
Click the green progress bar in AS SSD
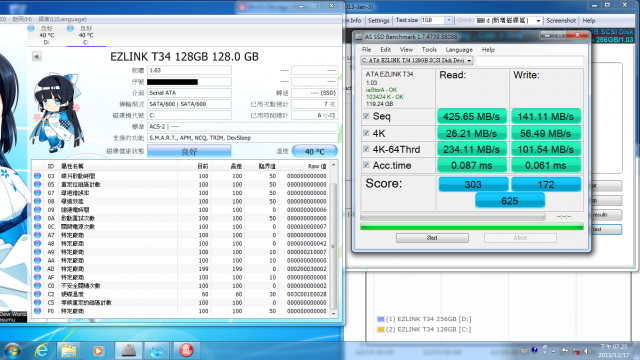click(471, 227)
